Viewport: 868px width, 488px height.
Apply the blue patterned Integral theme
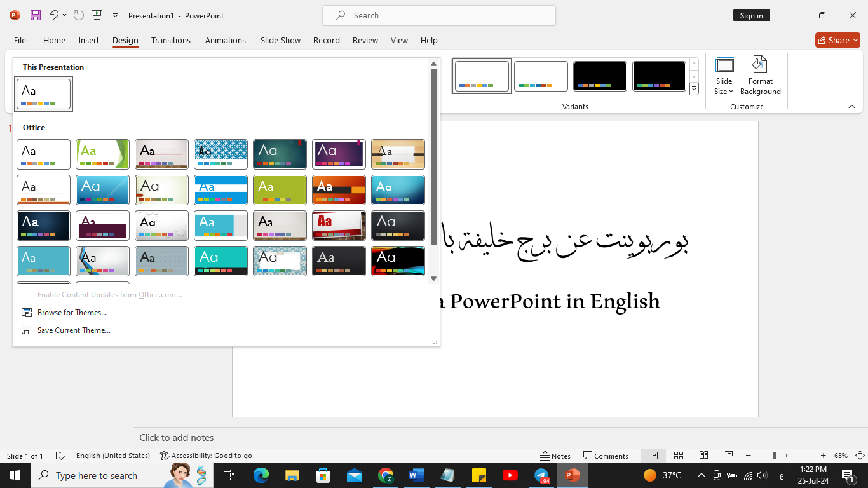point(220,154)
